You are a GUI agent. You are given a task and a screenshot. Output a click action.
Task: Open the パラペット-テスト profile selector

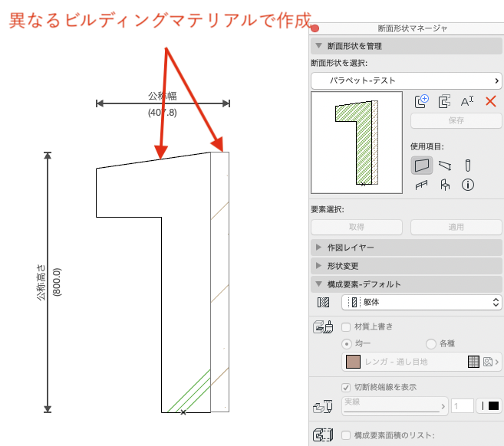tap(407, 80)
